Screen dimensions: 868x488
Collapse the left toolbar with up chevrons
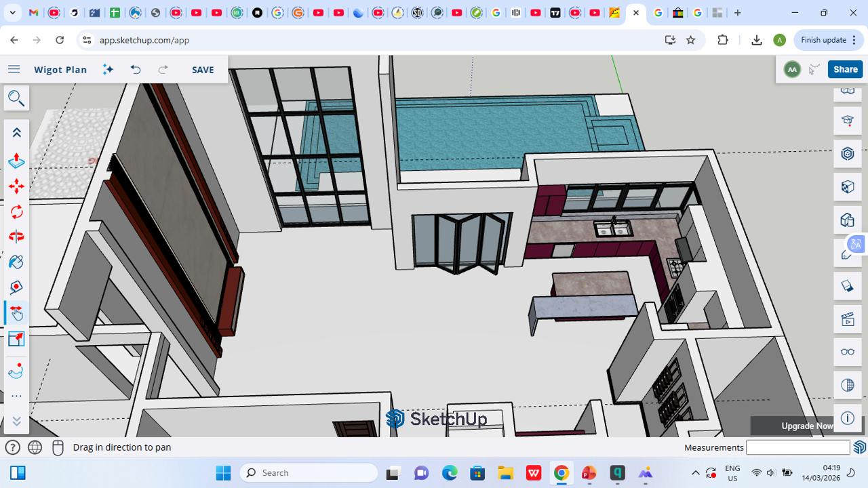[x=16, y=133]
